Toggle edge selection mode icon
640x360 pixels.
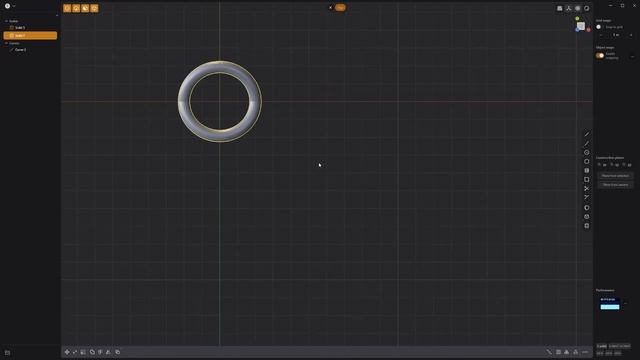click(x=76, y=8)
